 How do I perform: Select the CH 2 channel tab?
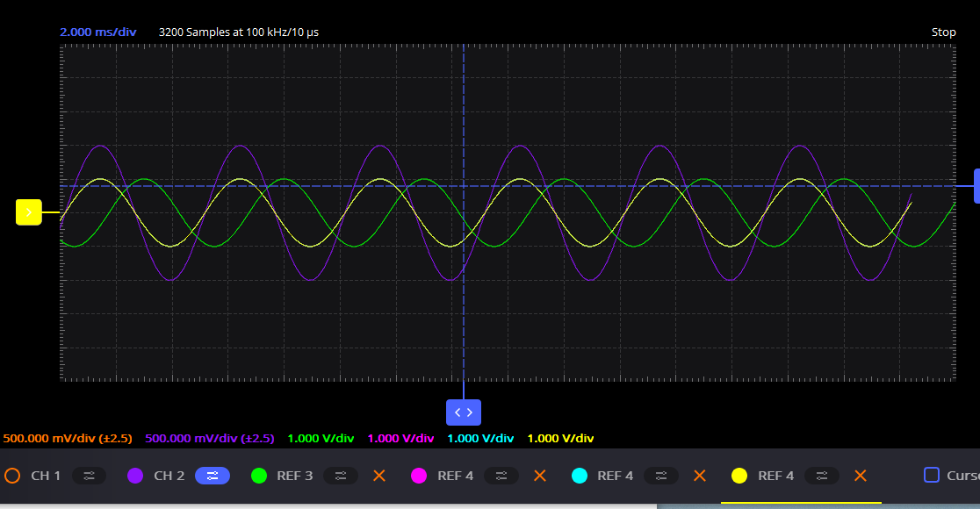coord(167,476)
